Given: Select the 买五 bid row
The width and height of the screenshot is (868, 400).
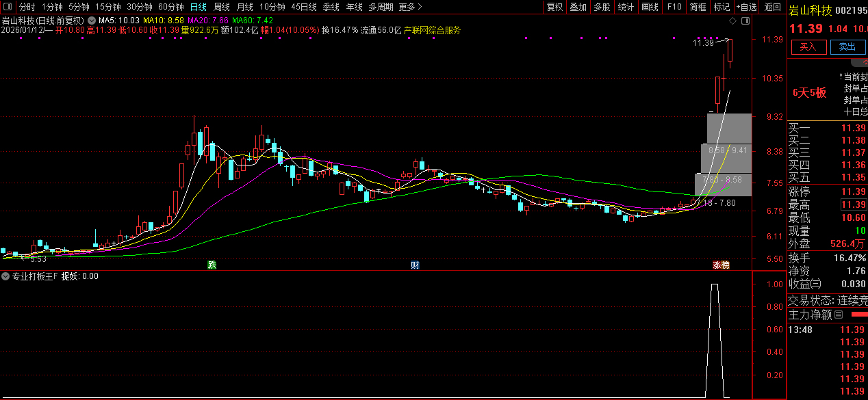Looking at the screenshot, I should pos(828,177).
